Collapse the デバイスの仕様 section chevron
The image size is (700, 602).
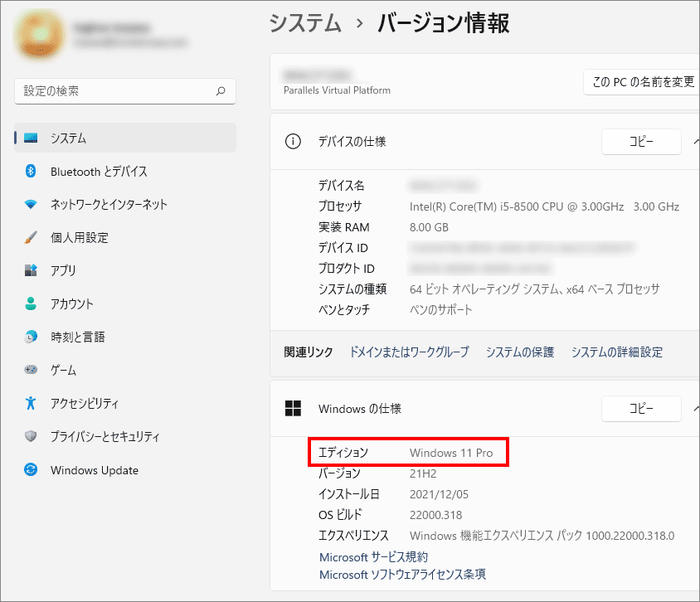695,142
